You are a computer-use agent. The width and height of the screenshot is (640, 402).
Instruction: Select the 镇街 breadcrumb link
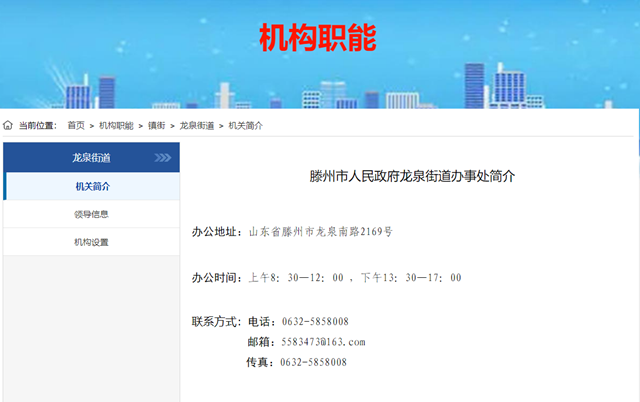click(x=157, y=125)
